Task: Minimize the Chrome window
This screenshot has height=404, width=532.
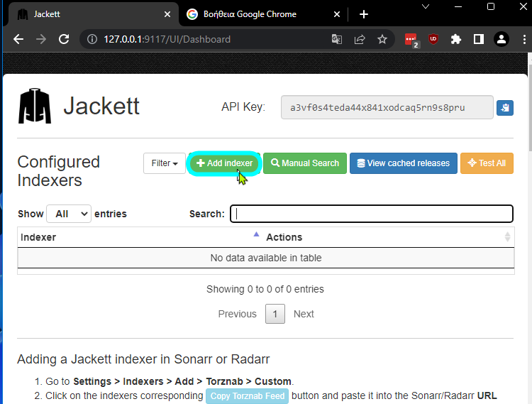Action: point(458,6)
